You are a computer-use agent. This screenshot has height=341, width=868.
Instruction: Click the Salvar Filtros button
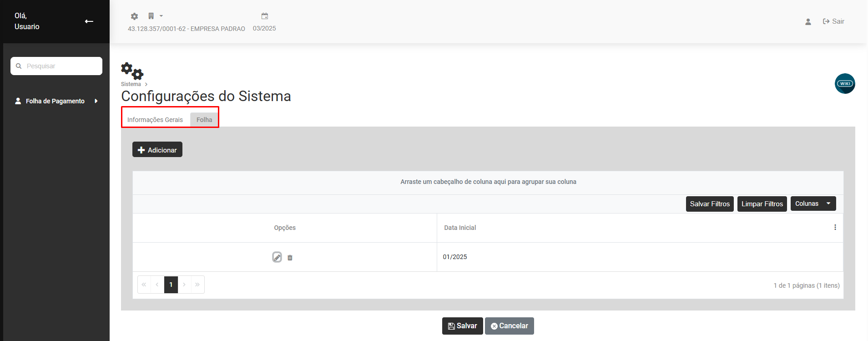click(710, 204)
